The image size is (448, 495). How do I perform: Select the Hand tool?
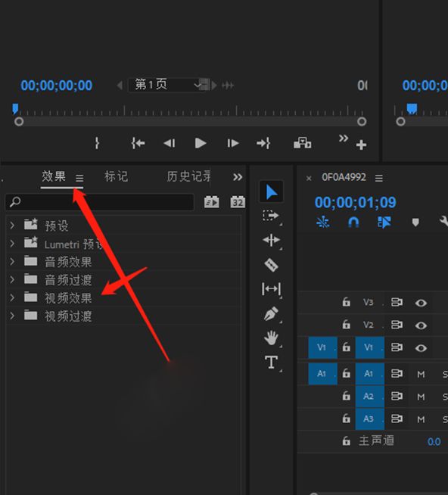coord(271,338)
